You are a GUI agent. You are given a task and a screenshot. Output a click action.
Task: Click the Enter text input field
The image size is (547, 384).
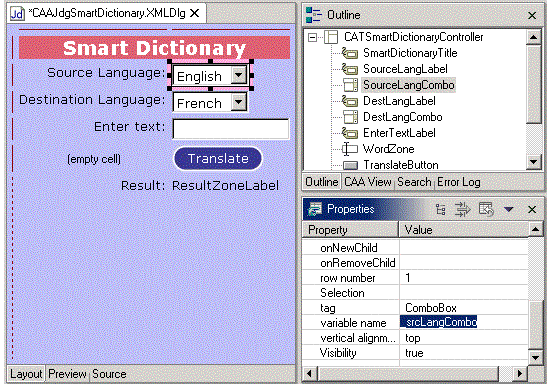pyautogui.click(x=231, y=129)
